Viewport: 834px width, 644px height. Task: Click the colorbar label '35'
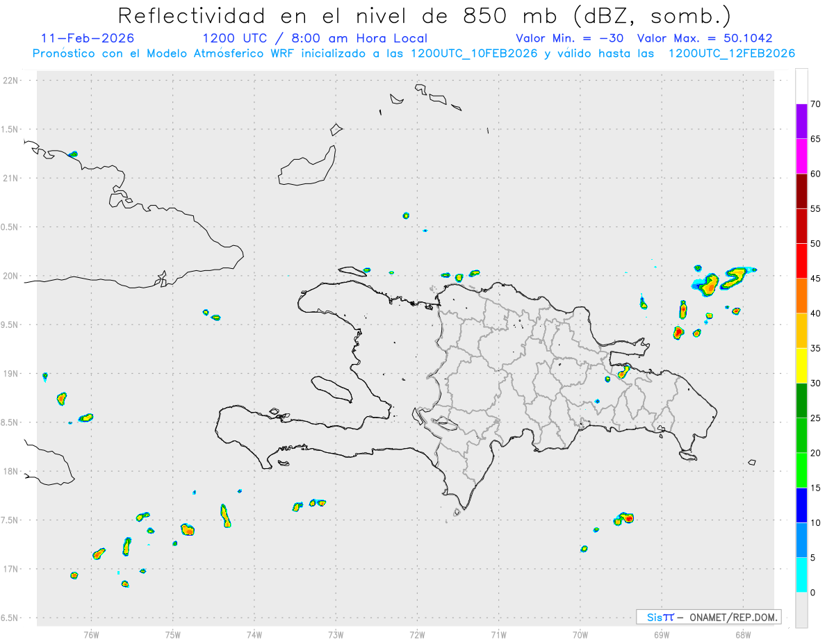(x=815, y=348)
